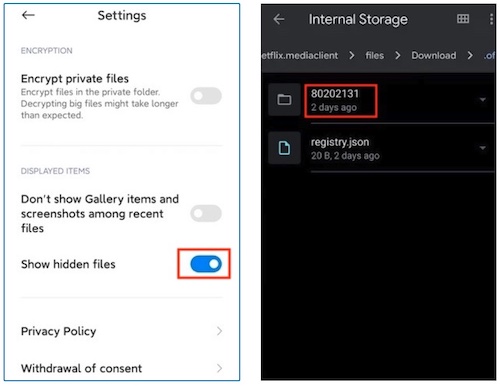The height and width of the screenshot is (386, 500).
Task: Jump to etflix.mediaclient breadcrumb
Action: [300, 55]
